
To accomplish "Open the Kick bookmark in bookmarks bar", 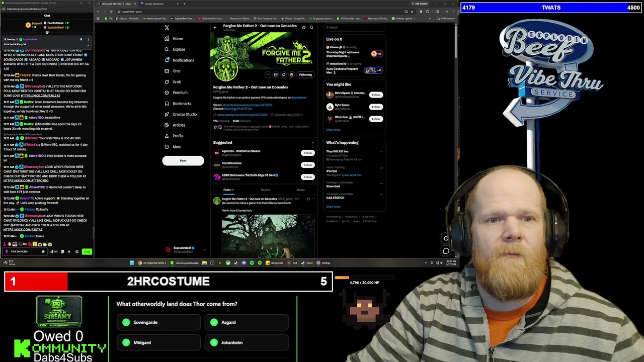I will coord(109,19).
